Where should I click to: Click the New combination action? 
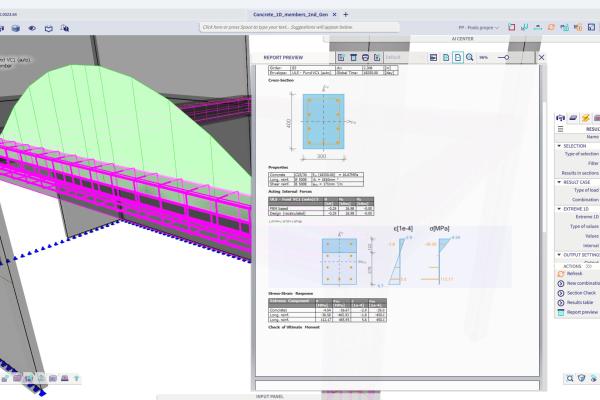point(577,283)
